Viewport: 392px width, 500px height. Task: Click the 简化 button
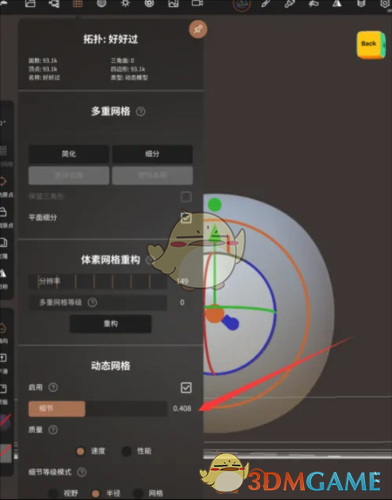(69, 154)
